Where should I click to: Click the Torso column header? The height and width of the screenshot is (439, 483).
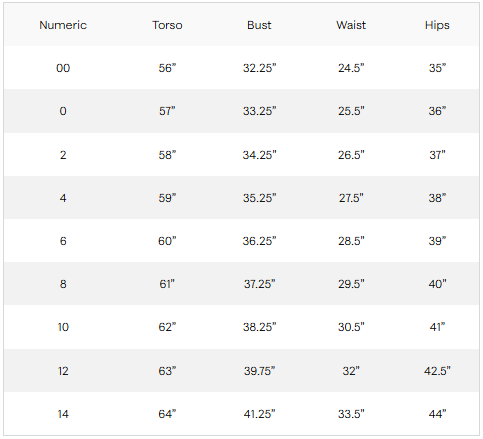click(167, 25)
